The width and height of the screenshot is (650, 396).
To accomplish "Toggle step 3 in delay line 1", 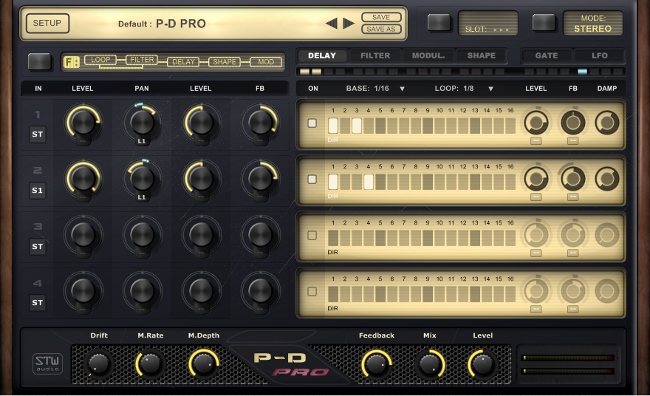I will coord(357,126).
